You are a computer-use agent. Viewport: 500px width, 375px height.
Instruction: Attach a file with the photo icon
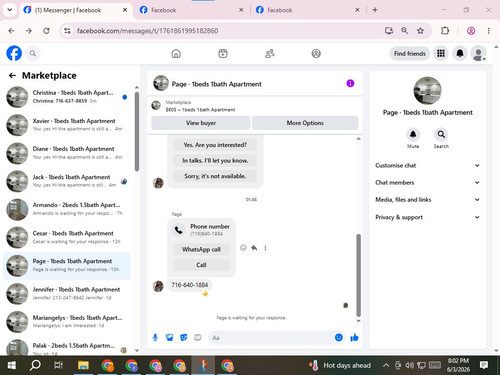click(170, 338)
